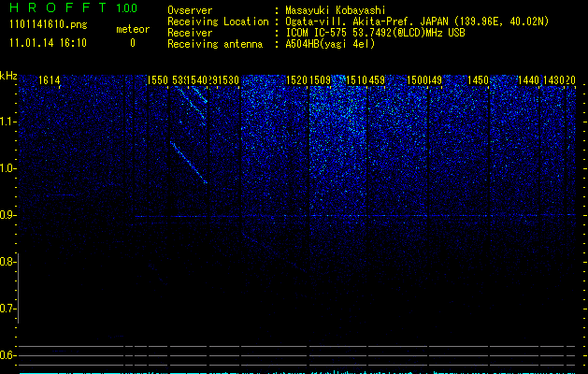
Task: Click the 1530 time marker
Action: (228, 80)
